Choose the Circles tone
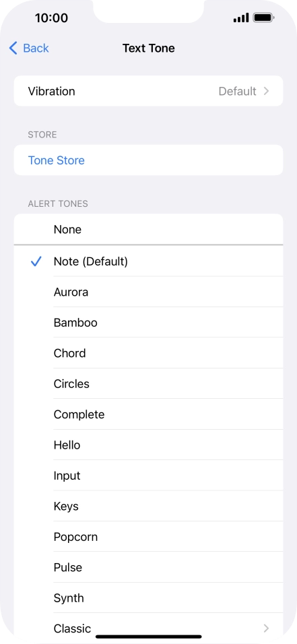This screenshot has width=297, height=644. [x=148, y=383]
